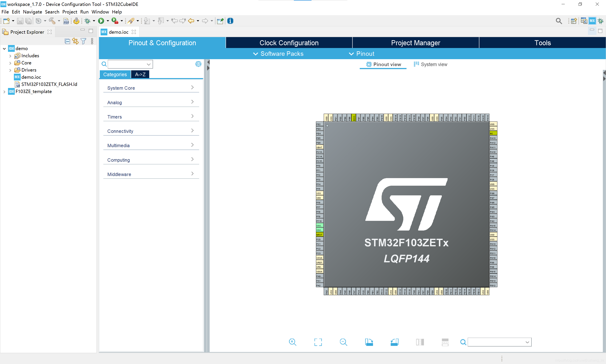This screenshot has width=606, height=364.
Task: Open External Tools run icon with toolbox
Action: click(115, 21)
